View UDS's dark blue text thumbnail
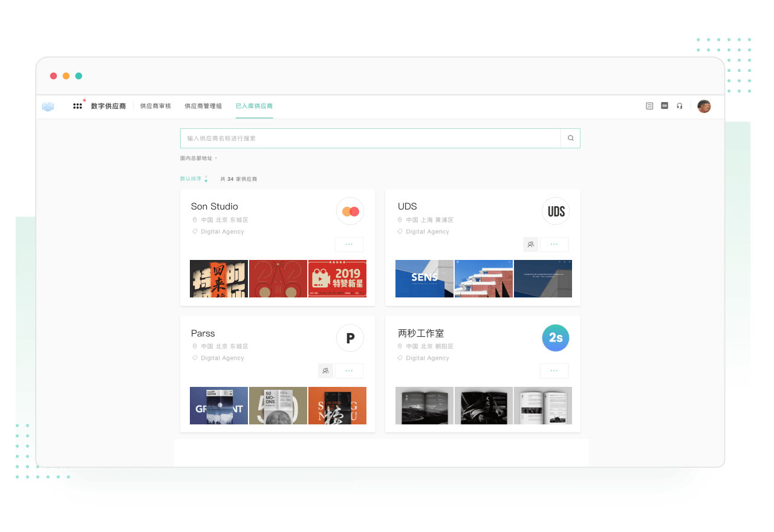This screenshot has height=532, width=774. [x=543, y=279]
